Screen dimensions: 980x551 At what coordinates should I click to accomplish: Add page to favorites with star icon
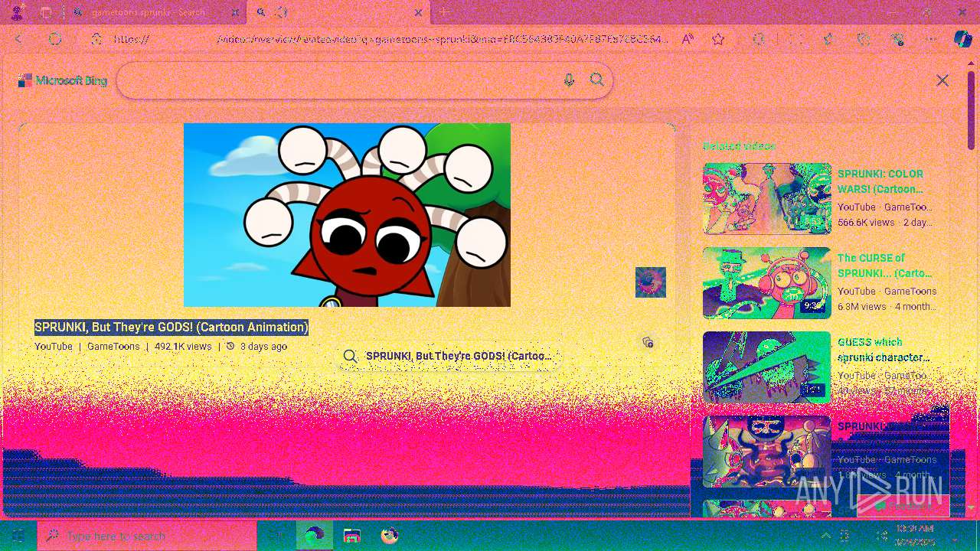click(x=717, y=39)
